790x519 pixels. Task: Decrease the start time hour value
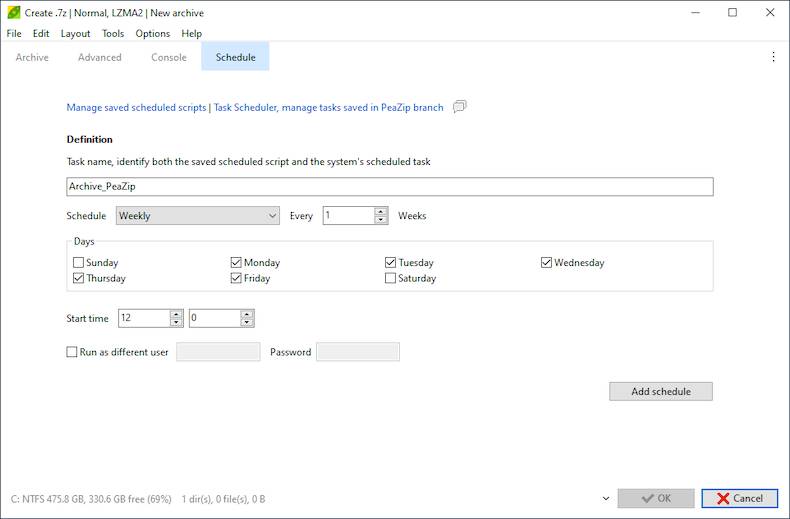tap(176, 322)
